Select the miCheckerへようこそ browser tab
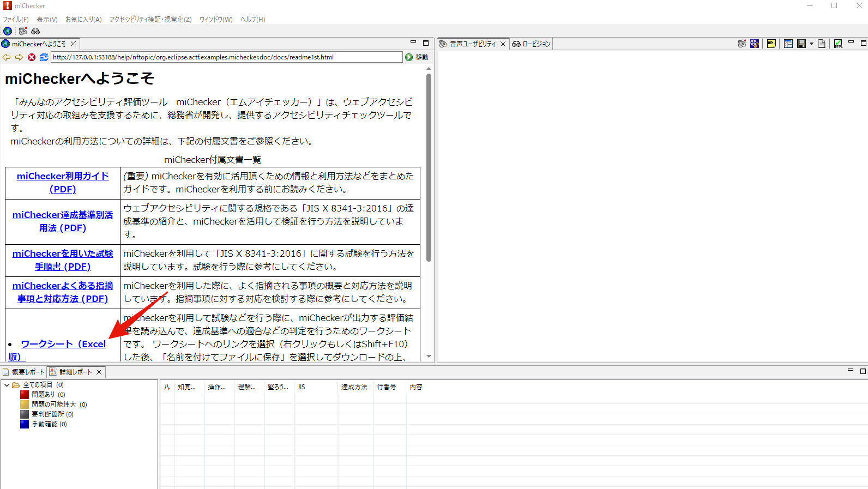Viewport: 868px width, 489px height. [x=39, y=44]
